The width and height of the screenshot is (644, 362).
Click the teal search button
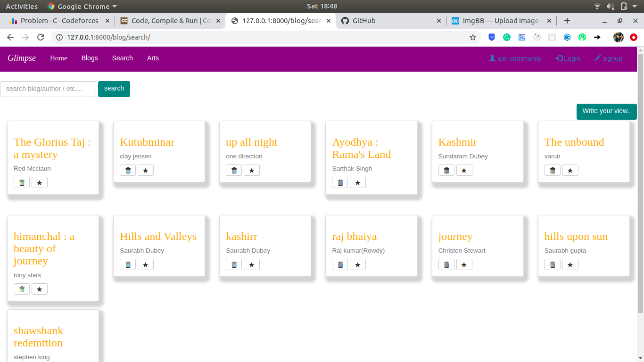[114, 89]
